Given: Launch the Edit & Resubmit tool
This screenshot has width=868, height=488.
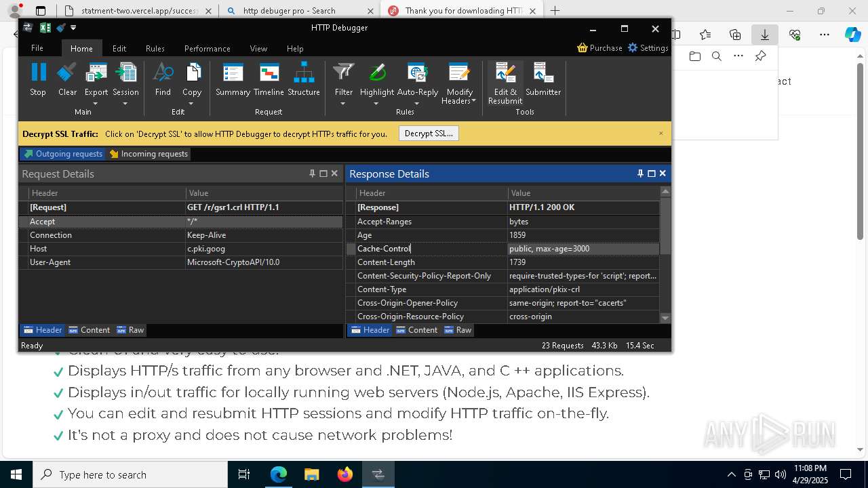Looking at the screenshot, I should [505, 83].
